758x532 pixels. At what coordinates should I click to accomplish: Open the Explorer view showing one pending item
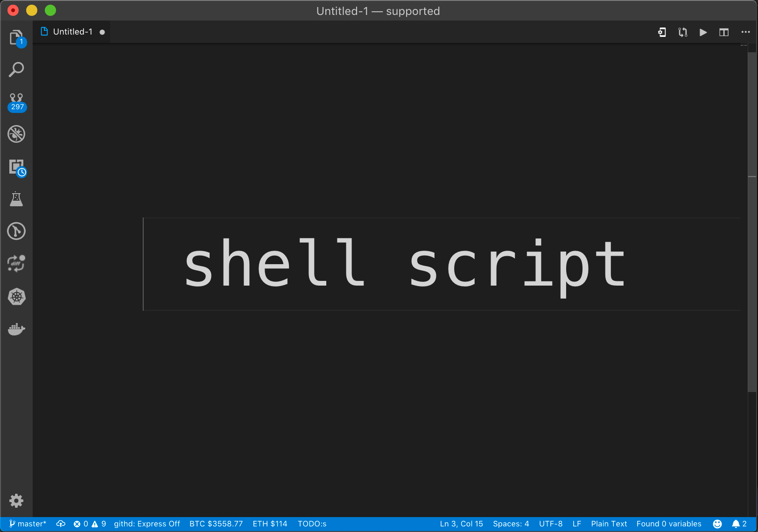16,37
